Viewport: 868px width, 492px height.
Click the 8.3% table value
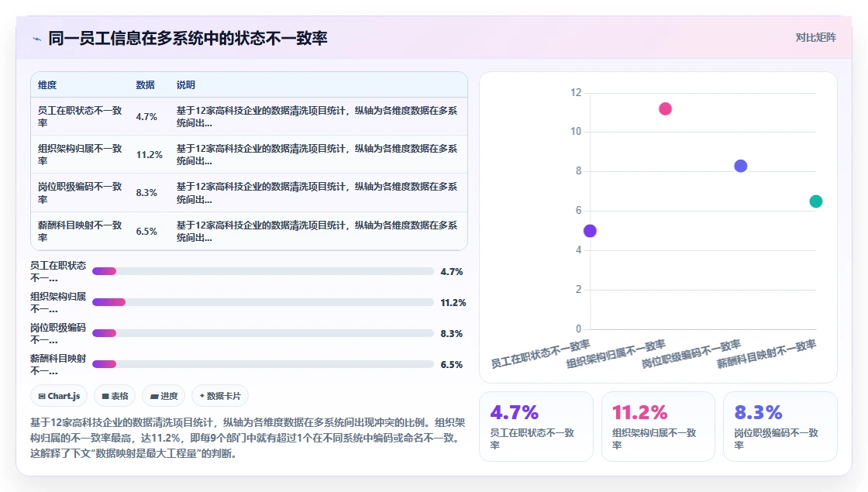[146, 193]
